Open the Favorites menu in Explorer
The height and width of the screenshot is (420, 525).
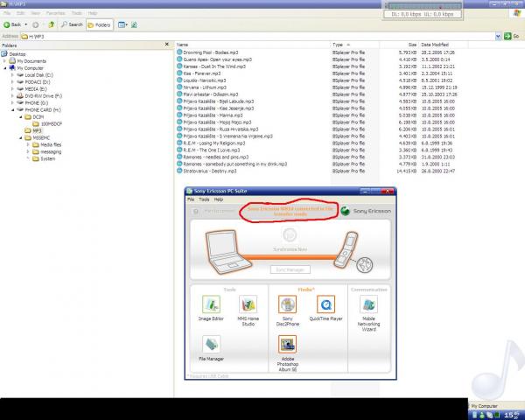click(56, 13)
